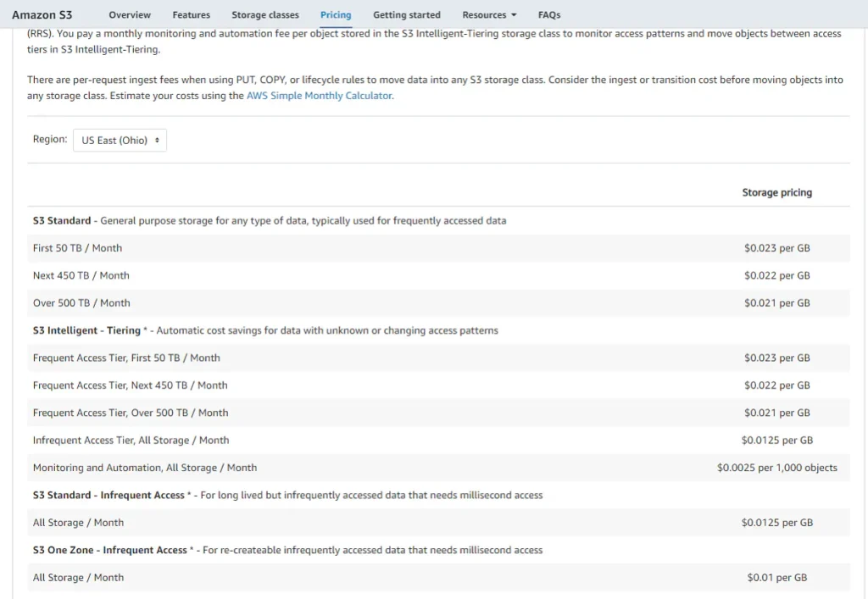This screenshot has height=599, width=868.
Task: Open the Region selector showing US East (Ohio)
Action: (120, 141)
